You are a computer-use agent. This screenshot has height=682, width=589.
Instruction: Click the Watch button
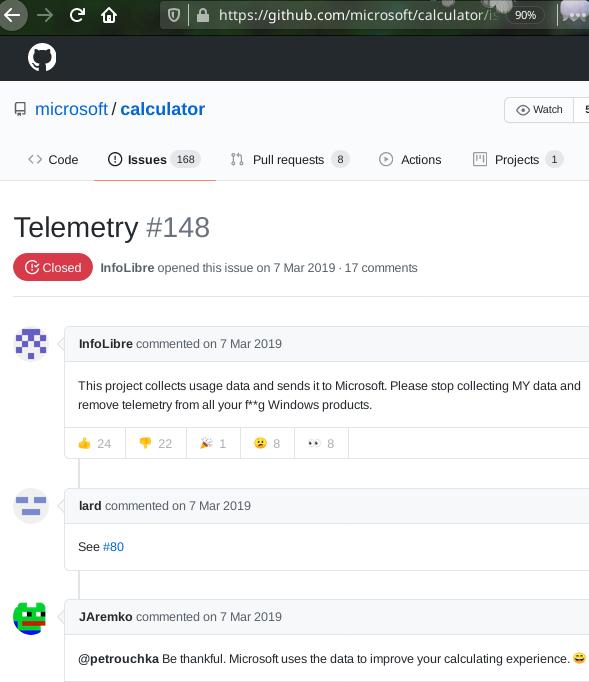[x=539, y=110]
